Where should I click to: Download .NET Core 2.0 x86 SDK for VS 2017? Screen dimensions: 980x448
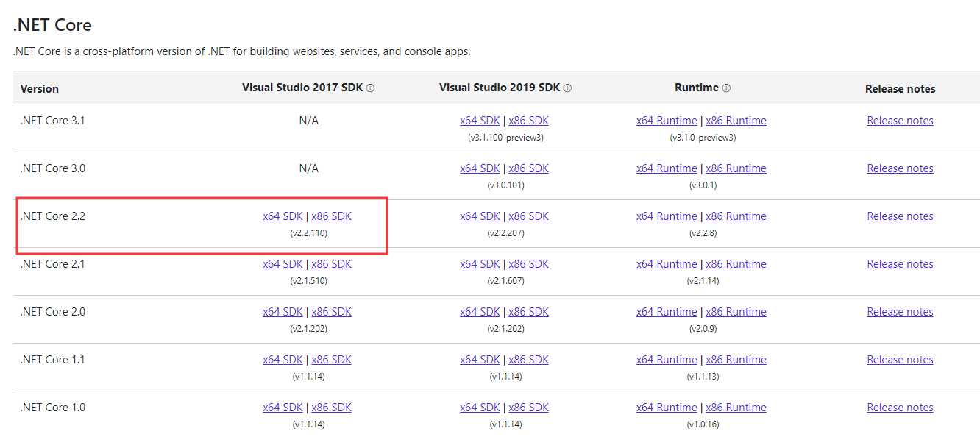point(331,312)
